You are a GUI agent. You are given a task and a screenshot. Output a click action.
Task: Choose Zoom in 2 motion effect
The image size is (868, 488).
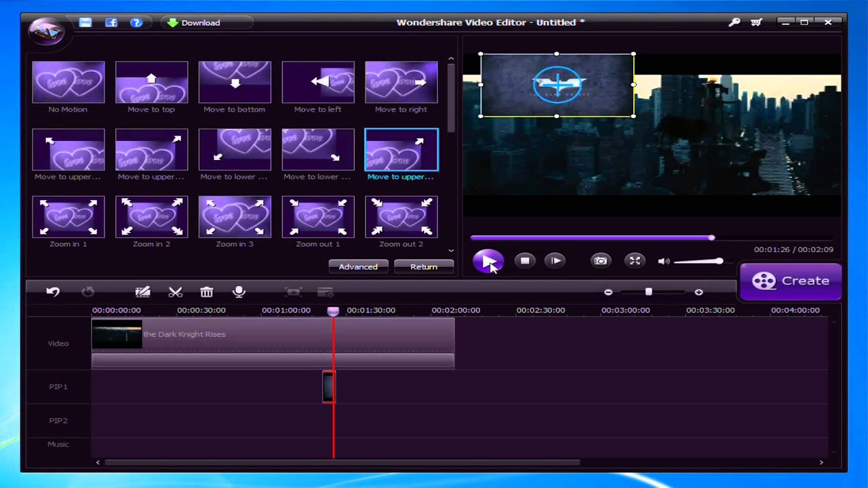pos(151,217)
